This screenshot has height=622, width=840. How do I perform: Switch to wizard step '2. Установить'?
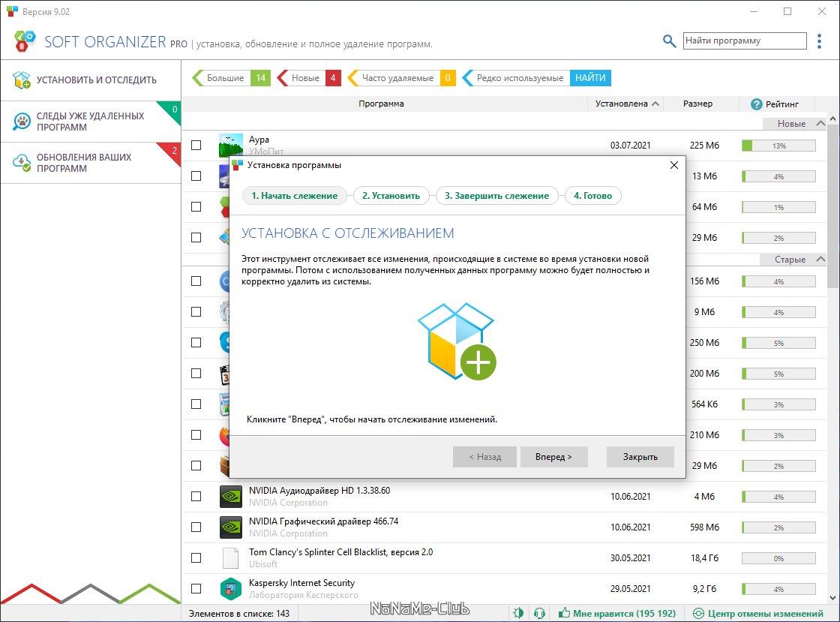pos(391,196)
